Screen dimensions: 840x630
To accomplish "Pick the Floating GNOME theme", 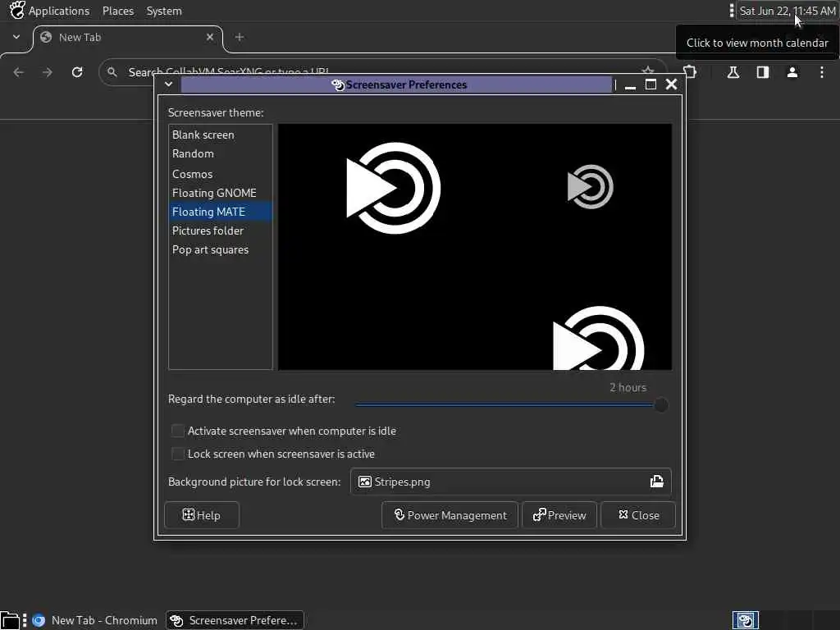I will tap(220, 193).
